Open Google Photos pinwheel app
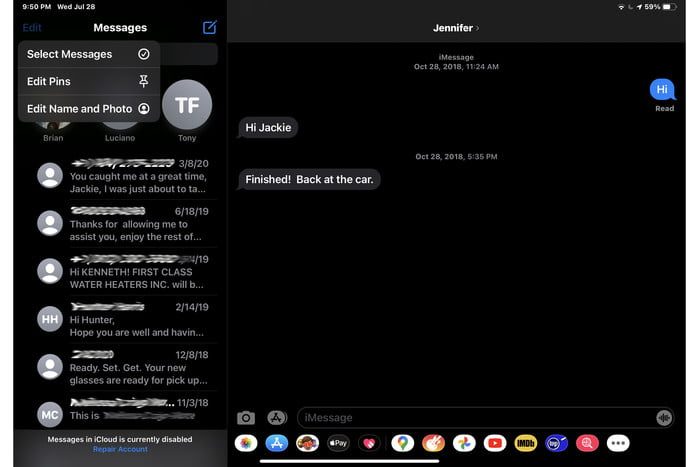Screen dimensions: 700x467 [464, 443]
